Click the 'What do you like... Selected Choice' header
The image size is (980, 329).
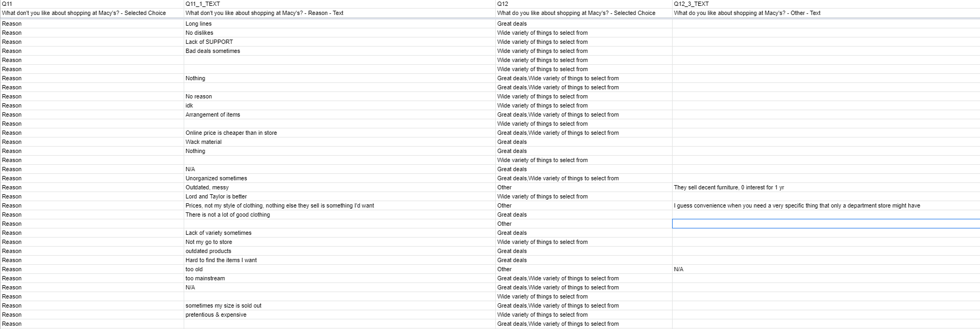pyautogui.click(x=584, y=13)
